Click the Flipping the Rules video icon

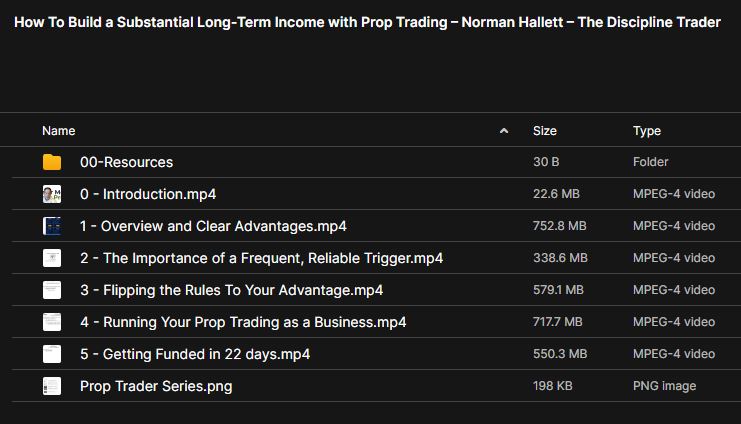(x=52, y=290)
